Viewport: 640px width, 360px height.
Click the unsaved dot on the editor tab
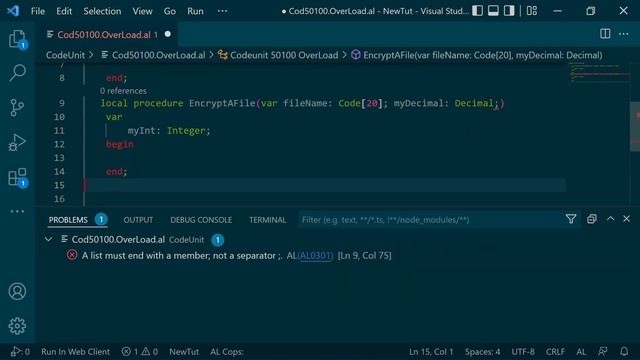click(x=168, y=34)
